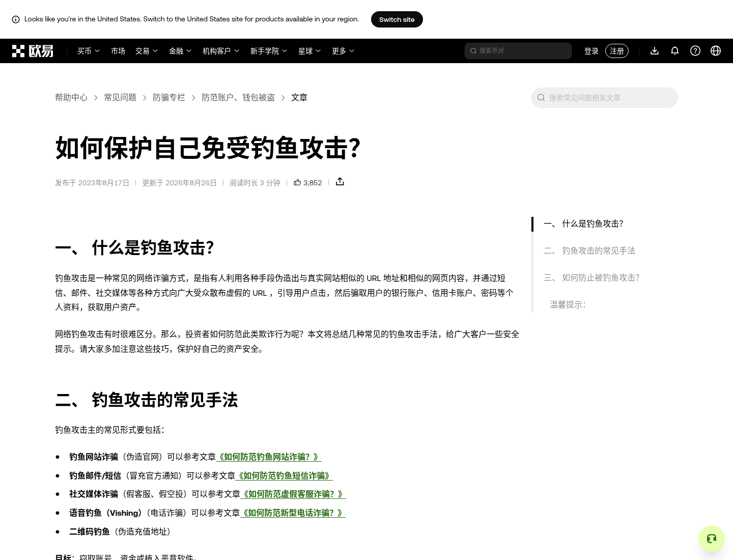733x560 pixels.
Task: Open the customer support chat bubble
Action: pos(712,539)
